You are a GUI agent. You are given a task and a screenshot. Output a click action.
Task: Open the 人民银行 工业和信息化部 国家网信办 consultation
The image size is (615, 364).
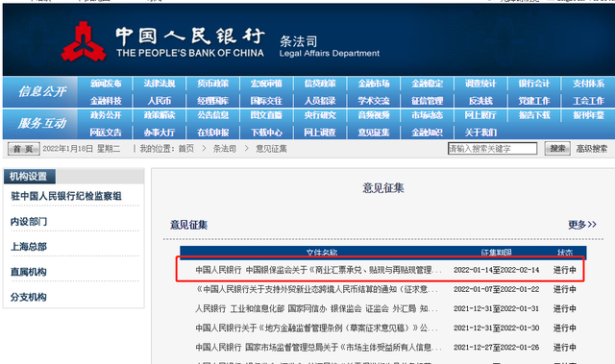tap(317, 308)
